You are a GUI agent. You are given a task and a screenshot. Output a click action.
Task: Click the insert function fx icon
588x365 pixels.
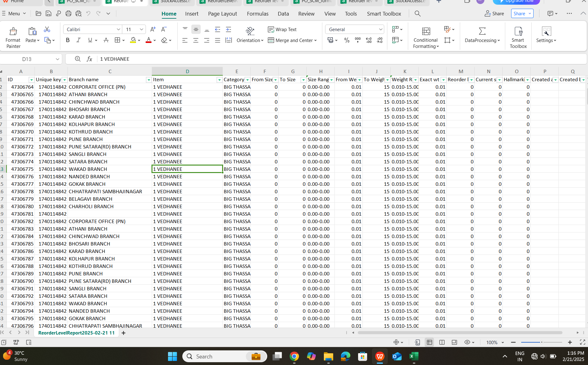[89, 59]
